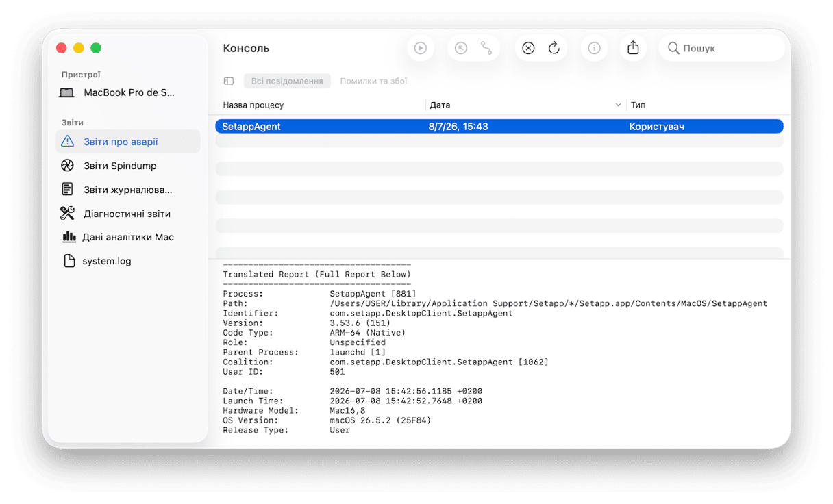This screenshot has height=504, width=833.
Task: Click the MacBook laptop device icon
Action: tap(67, 92)
